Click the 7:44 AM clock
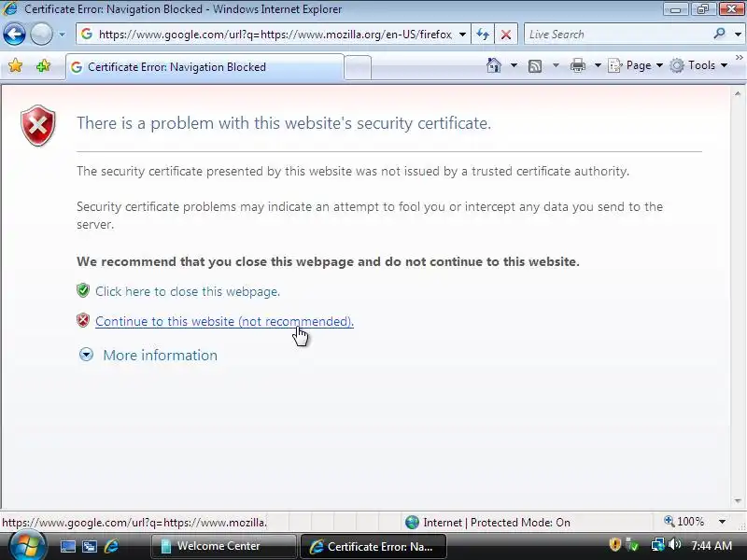Image resolution: width=747 pixels, height=560 pixels. [x=712, y=546]
